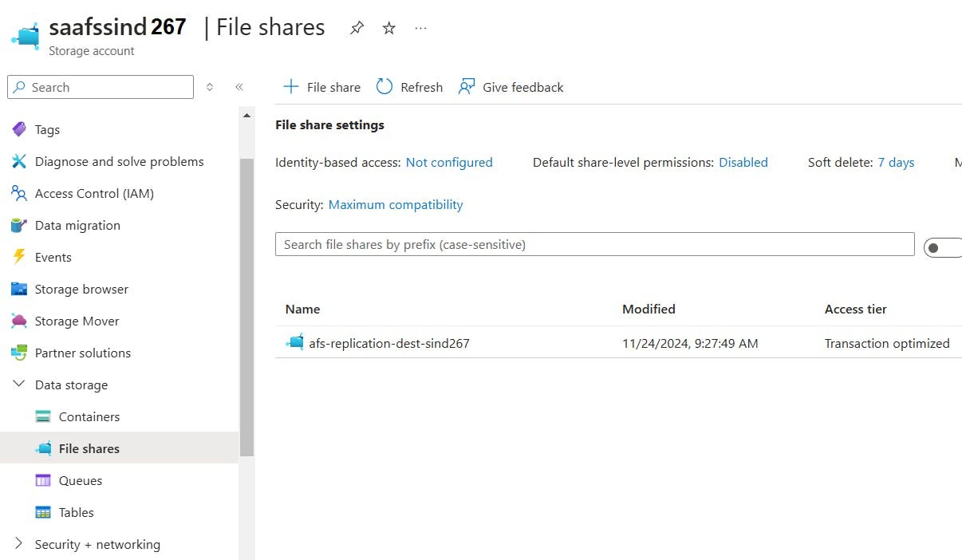Image resolution: width=962 pixels, height=560 pixels.
Task: Click the magnifier icon in sidebar search
Action: coord(19,87)
